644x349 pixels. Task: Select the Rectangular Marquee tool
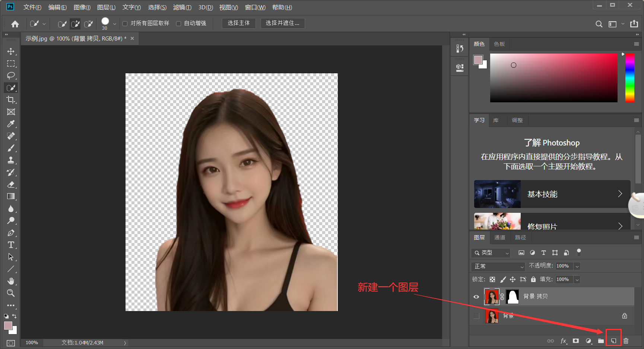11,64
